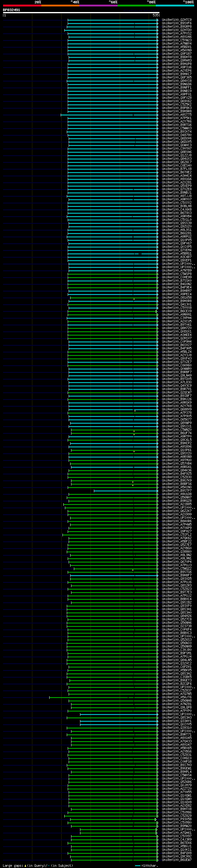Select UniRef100_A7QA61 entry
Viewport: 197px width, 868px height.
[176, 833]
